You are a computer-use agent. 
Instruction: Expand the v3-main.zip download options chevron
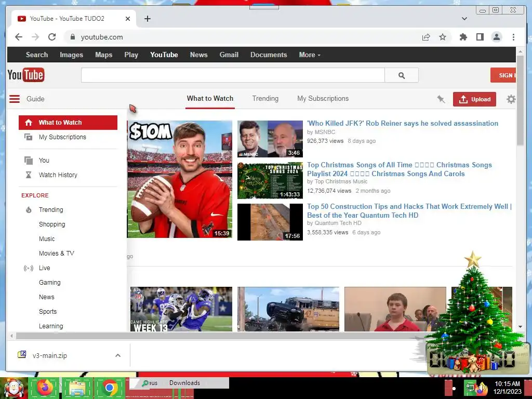click(x=118, y=355)
